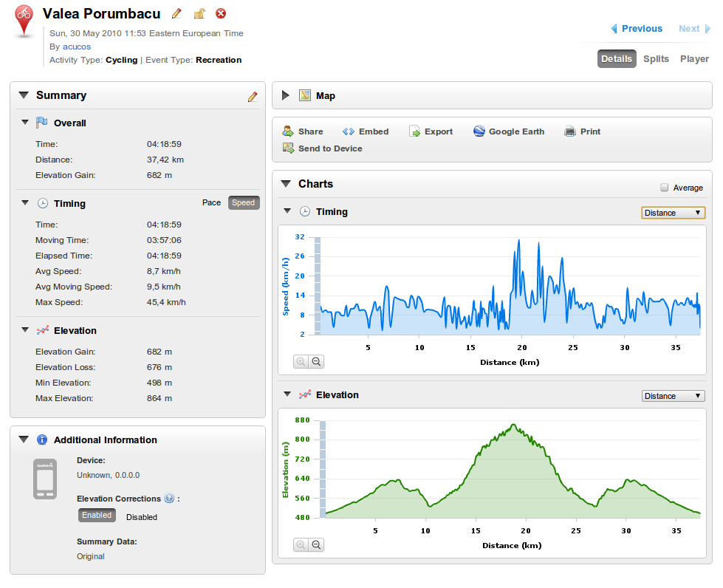This screenshot has width=723, height=588.
Task: Click the padlock privacy icon
Action: coord(199,14)
